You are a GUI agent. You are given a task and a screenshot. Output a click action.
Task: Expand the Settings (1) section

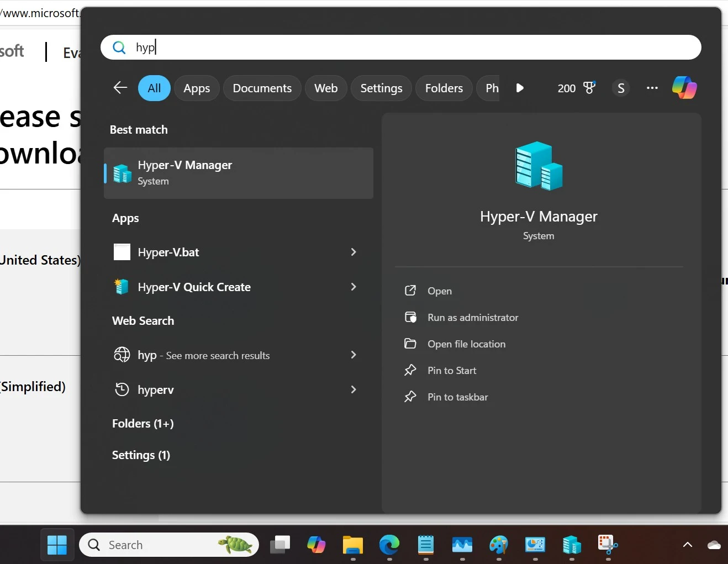[141, 455]
